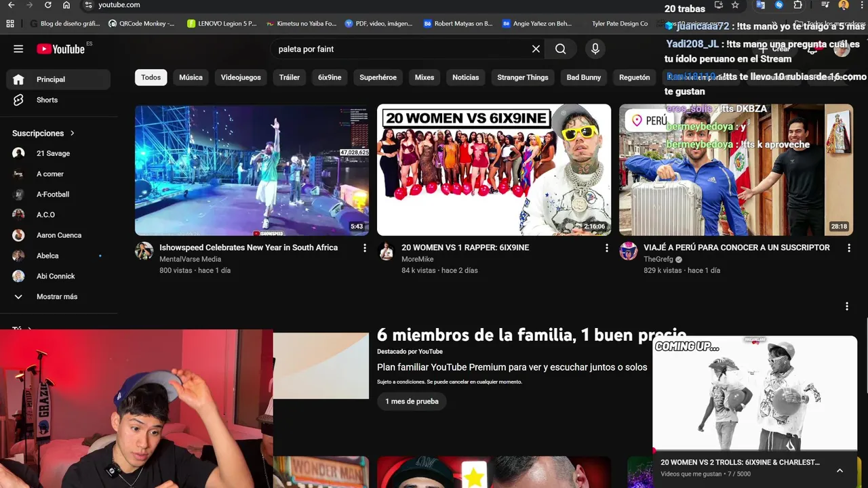
Task: Open the options menu of the Premium promo
Action: tap(846, 306)
